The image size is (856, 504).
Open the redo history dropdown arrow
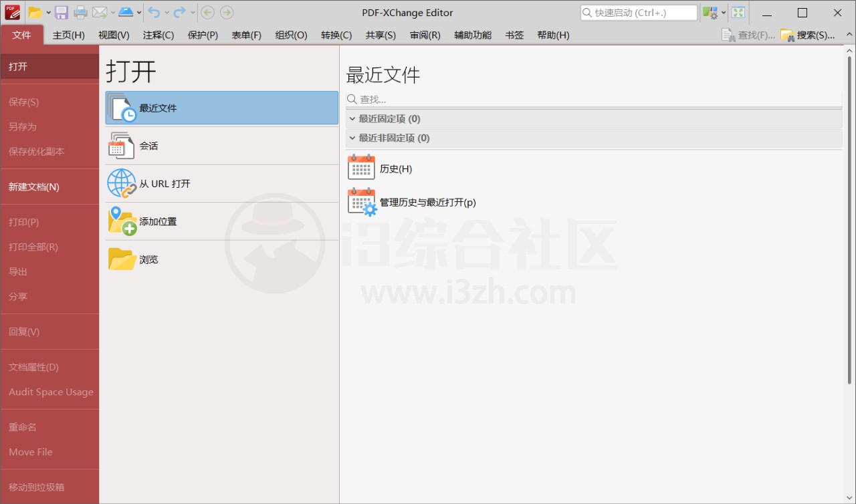[x=193, y=13]
